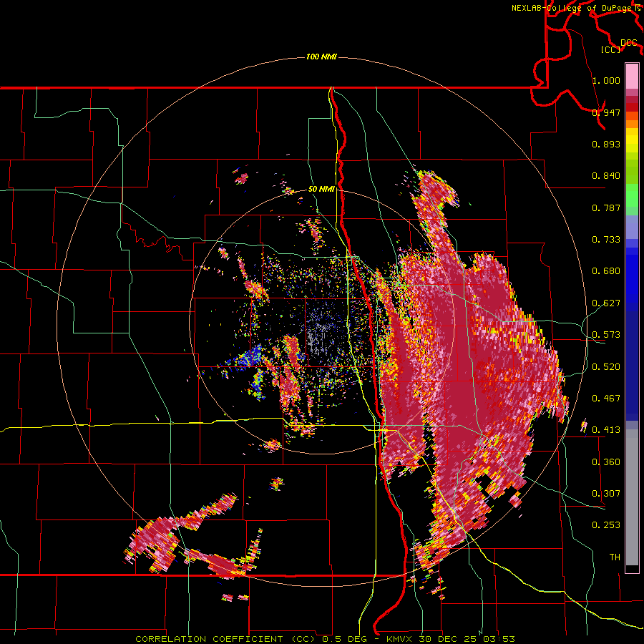Pick the crimson segment of the color bar
Screen dimensions: 644x644
click(632, 99)
